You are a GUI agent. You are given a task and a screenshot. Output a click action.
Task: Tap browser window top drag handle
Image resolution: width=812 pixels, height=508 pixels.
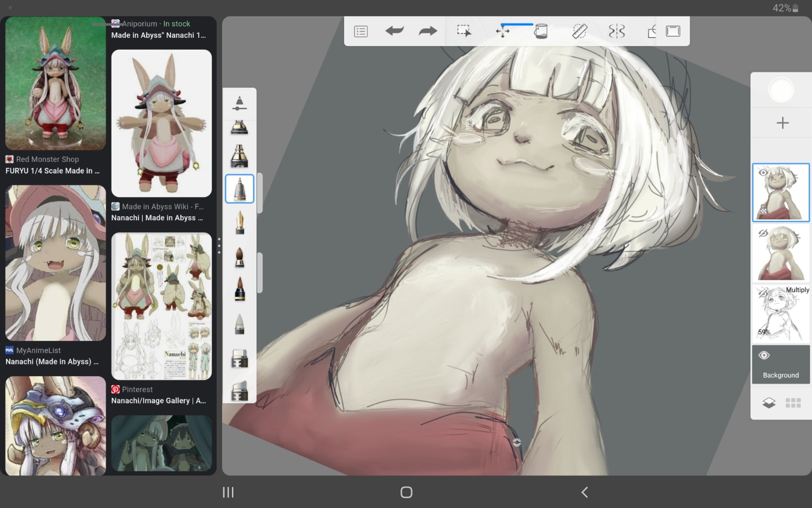point(108,24)
